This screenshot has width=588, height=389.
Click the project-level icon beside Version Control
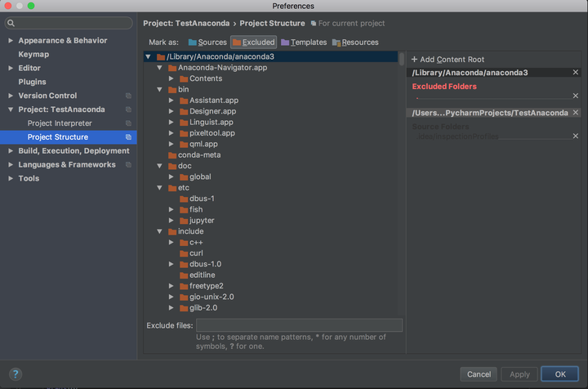pyautogui.click(x=128, y=96)
